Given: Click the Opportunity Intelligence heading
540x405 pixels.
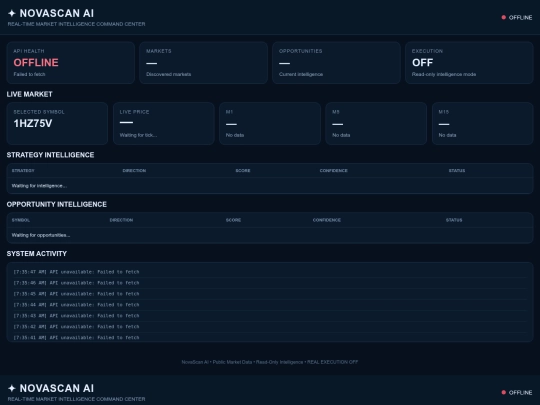Looking at the screenshot, I should click(x=56, y=204).
